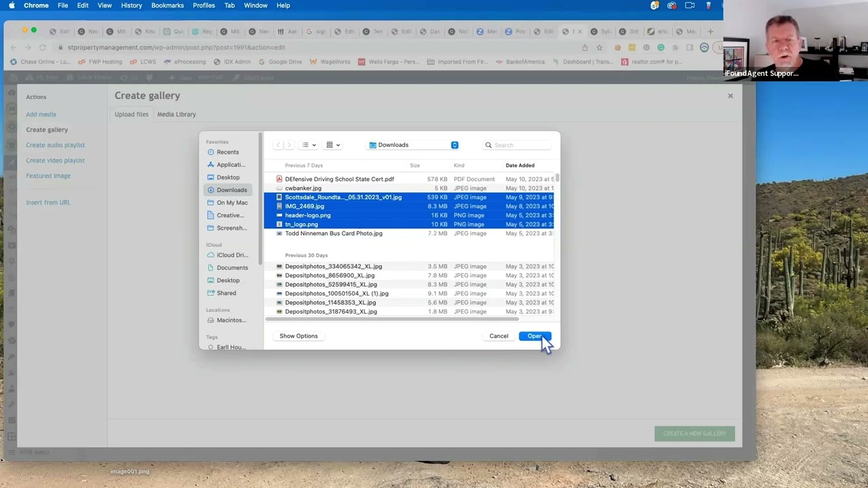This screenshot has width=868, height=488.
Task: Select Desktop under Favorites in sidebar
Action: tap(227, 178)
